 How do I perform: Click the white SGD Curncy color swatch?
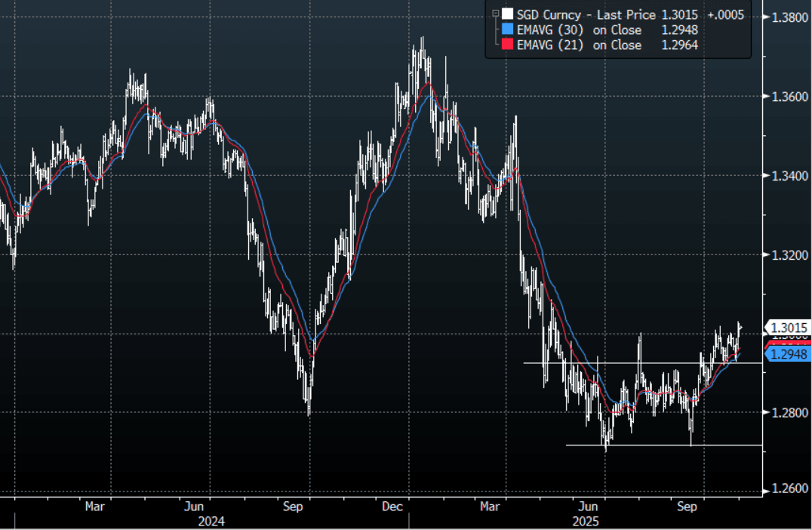pyautogui.click(x=508, y=14)
